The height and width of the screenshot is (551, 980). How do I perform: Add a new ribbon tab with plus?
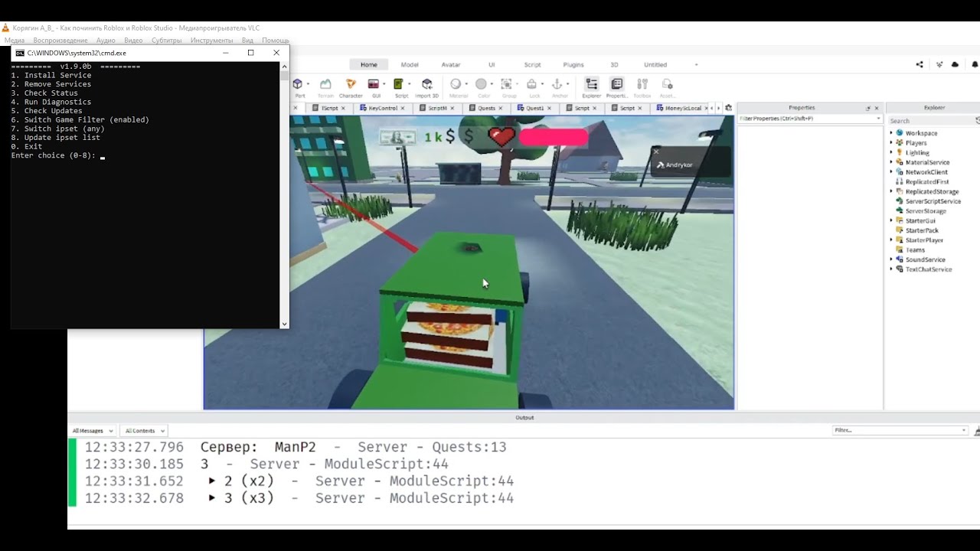pos(696,65)
